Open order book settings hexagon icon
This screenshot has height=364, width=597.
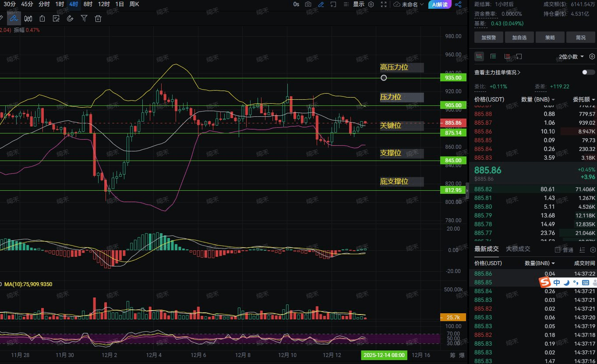tap(592, 56)
